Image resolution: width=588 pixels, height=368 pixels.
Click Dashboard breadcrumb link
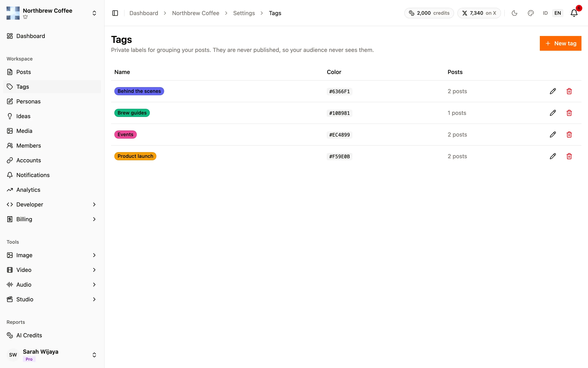[x=144, y=13]
